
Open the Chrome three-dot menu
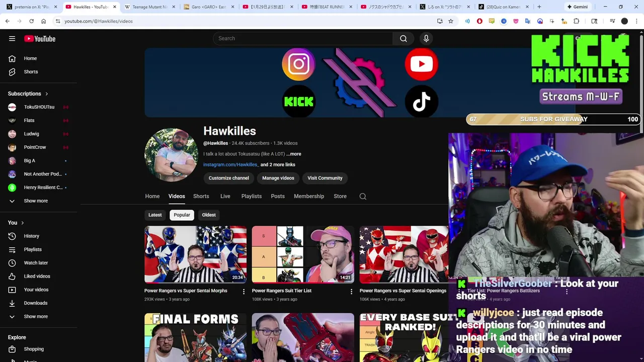637,21
